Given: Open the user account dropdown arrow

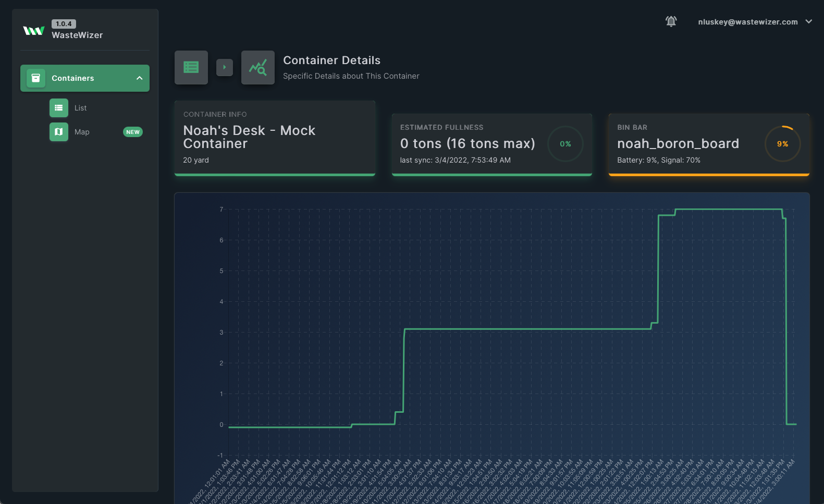Looking at the screenshot, I should (808, 21).
